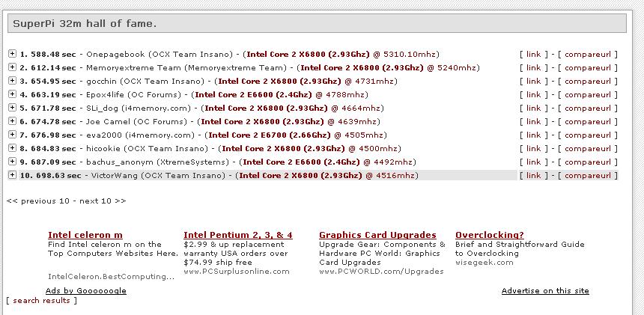The height and width of the screenshot is (315, 644).
Task: Click compareurl for hicookie's score
Action: point(588,149)
